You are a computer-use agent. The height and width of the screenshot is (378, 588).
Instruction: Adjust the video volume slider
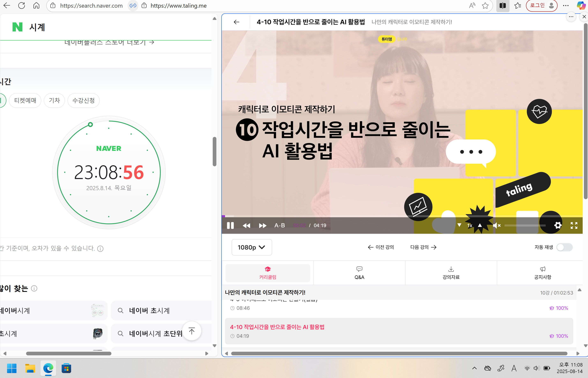point(525,225)
